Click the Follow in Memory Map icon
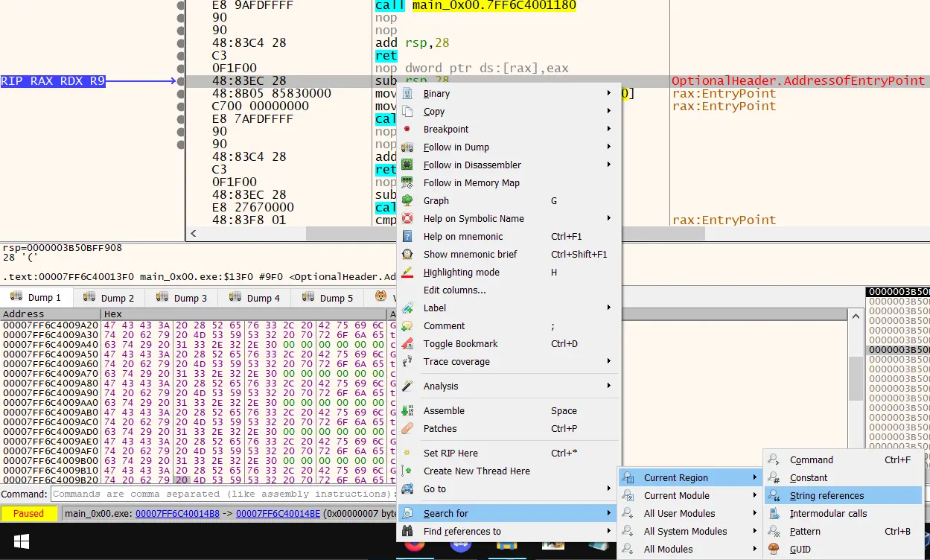This screenshot has width=930, height=560. (x=407, y=182)
